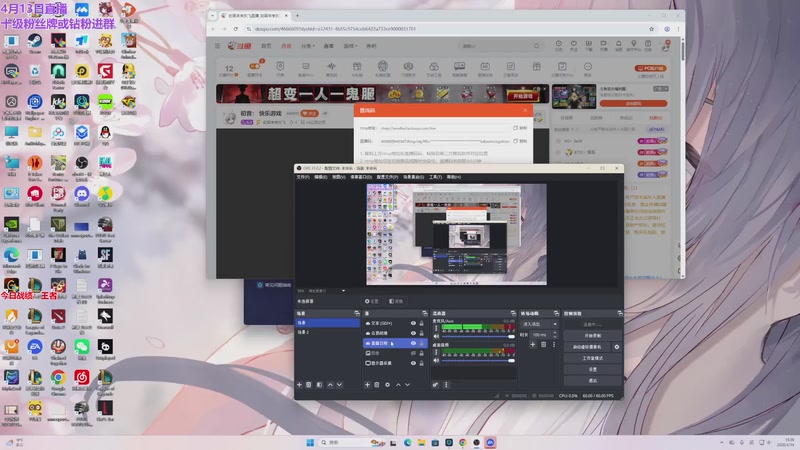This screenshot has width=800, height=450.
Task: Open WeChat desktop icon
Action: click(82, 347)
